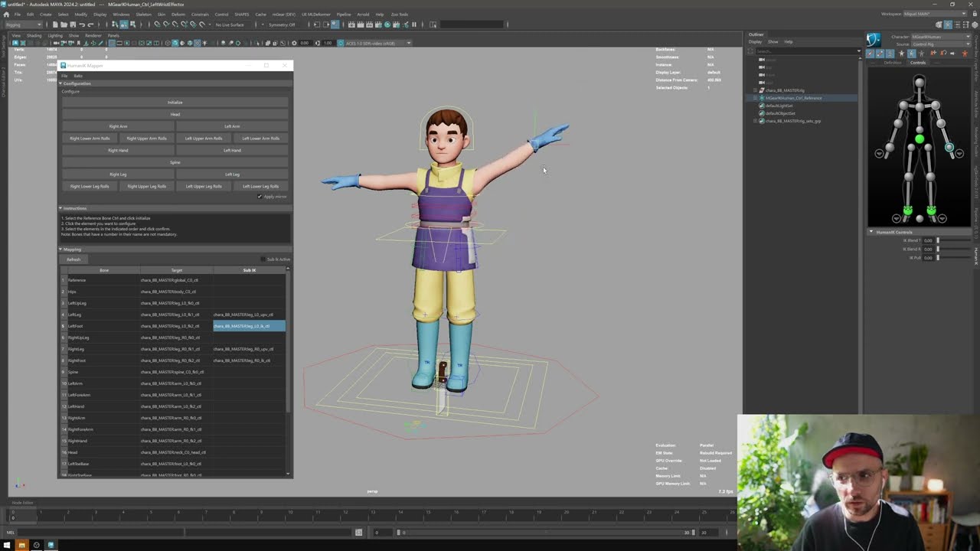Viewport: 980px width, 551px height.
Task: Open the Bake menu in HumanIK Mapper
Action: point(78,76)
